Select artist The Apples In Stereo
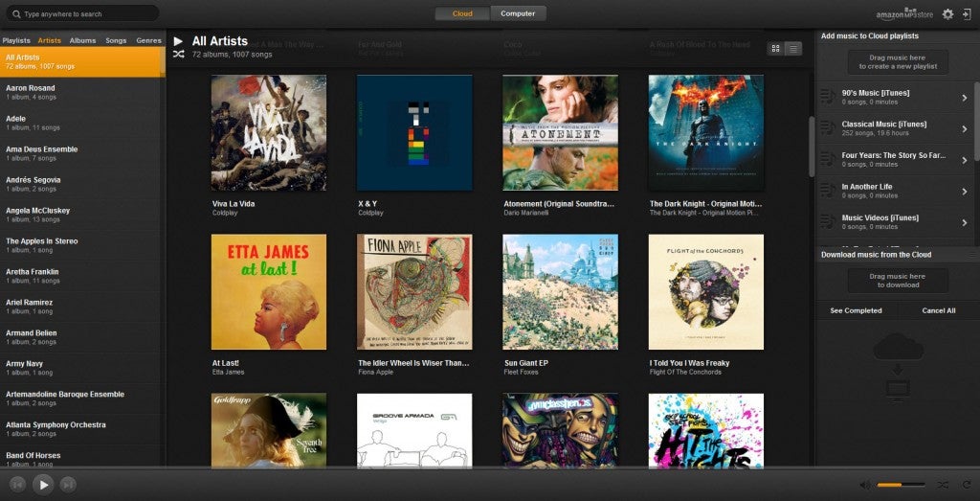 [x=81, y=246]
